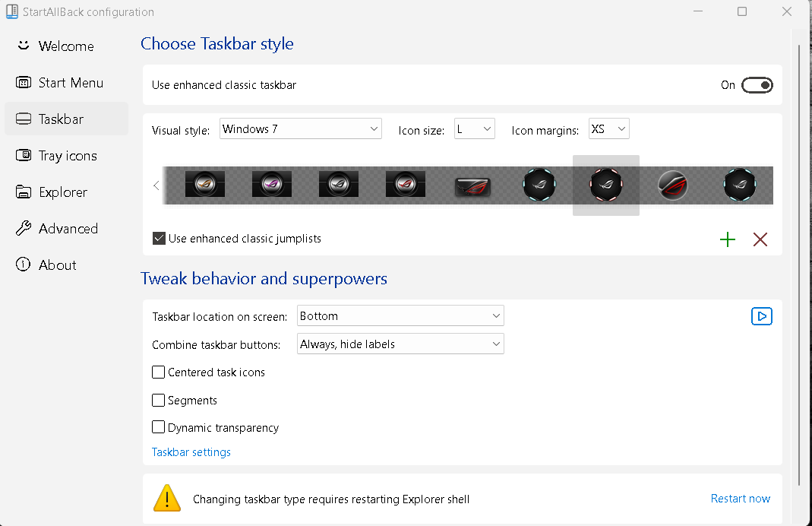Viewport: 812px width, 526px height.
Task: Open the Taskbar settings link
Action: click(x=191, y=452)
